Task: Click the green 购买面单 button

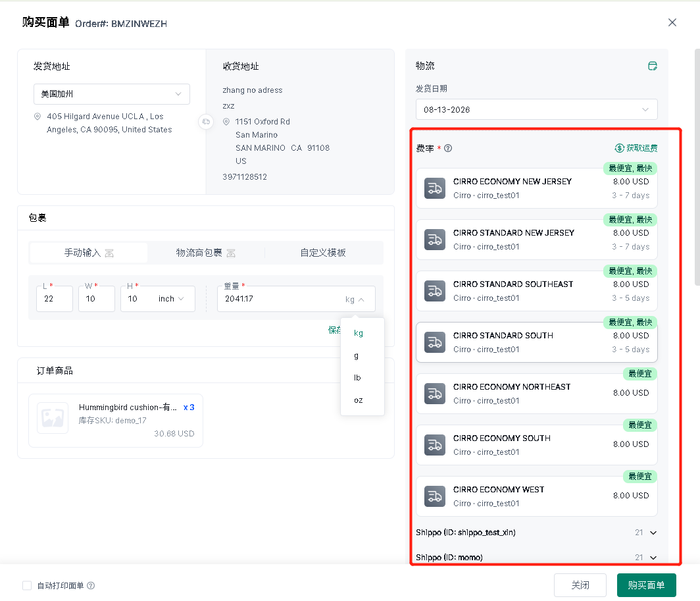Action: (x=646, y=585)
